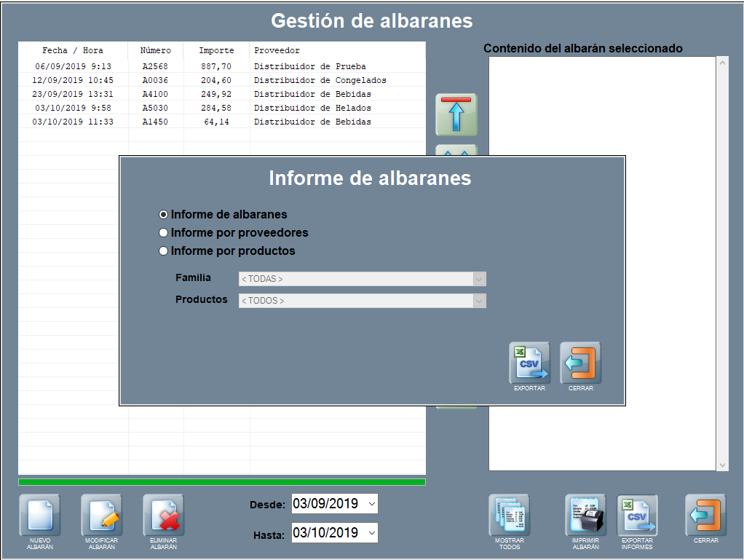Click the Cerrar icon at bottom right

point(705,516)
